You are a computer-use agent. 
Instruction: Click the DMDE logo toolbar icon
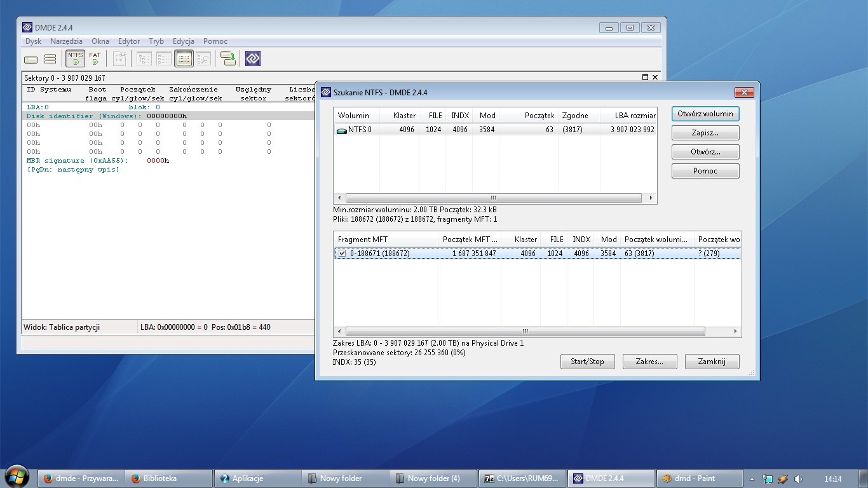pyautogui.click(x=253, y=58)
